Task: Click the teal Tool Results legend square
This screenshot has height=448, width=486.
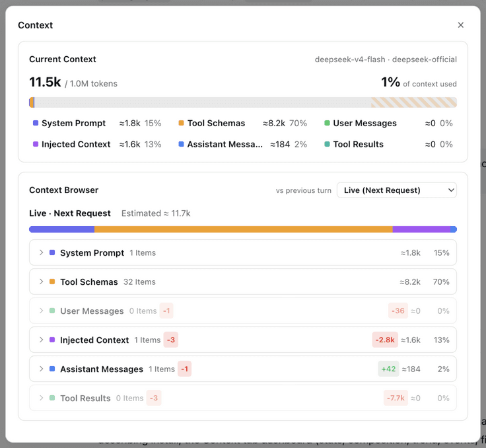Action: (327, 144)
